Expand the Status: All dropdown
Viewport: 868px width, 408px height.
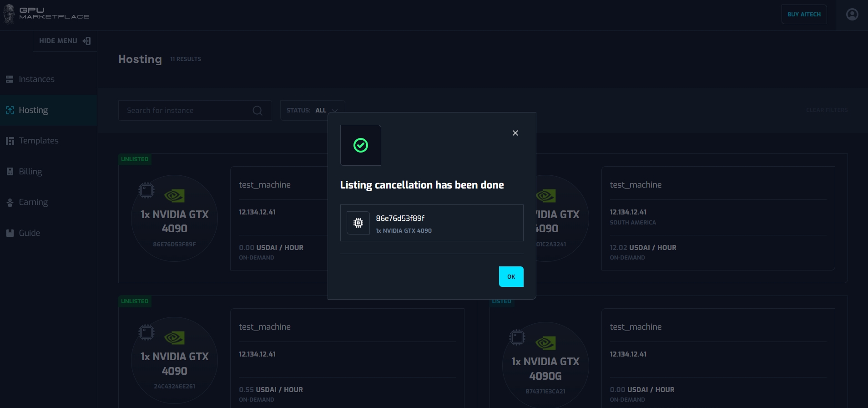point(312,111)
